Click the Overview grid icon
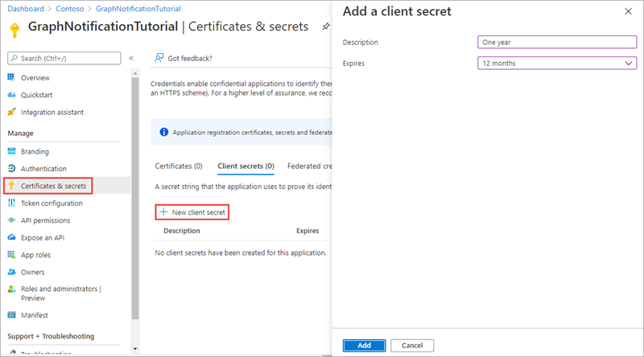Image resolution: width=644 pixels, height=357 pixels. tap(11, 77)
